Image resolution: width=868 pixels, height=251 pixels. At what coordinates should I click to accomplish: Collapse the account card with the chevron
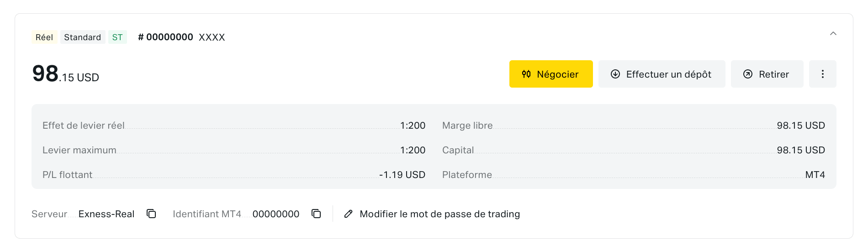[833, 33]
